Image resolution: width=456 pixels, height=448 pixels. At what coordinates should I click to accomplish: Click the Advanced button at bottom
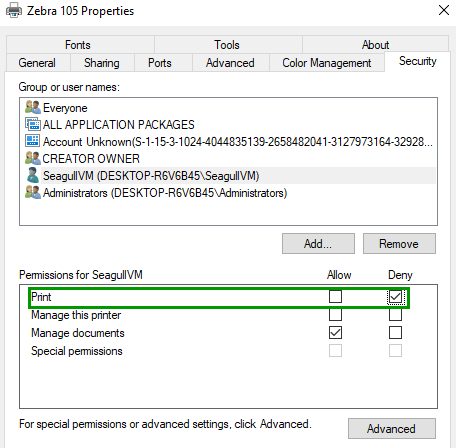[x=392, y=428]
